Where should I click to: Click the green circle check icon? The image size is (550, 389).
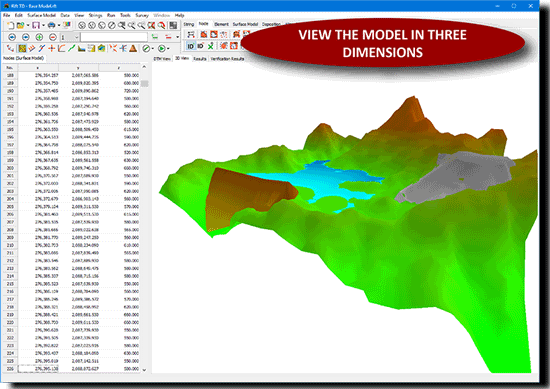(x=146, y=48)
